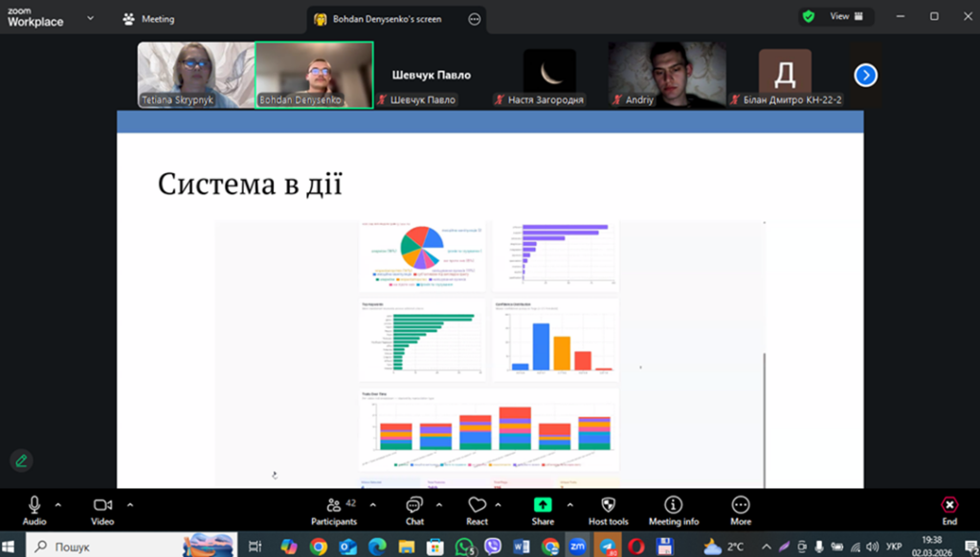Open the Zoom Workplace dropdown chevron
Viewport: 980px width, 557px height.
point(90,17)
